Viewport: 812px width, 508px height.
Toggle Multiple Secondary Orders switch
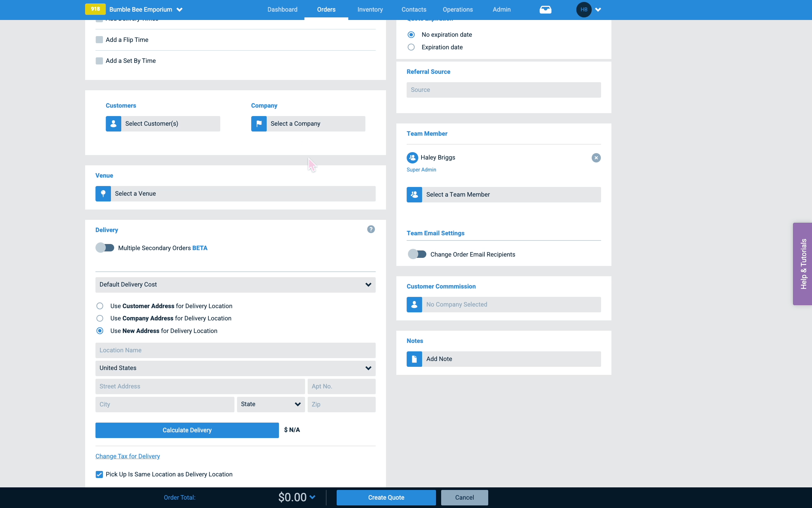105,248
